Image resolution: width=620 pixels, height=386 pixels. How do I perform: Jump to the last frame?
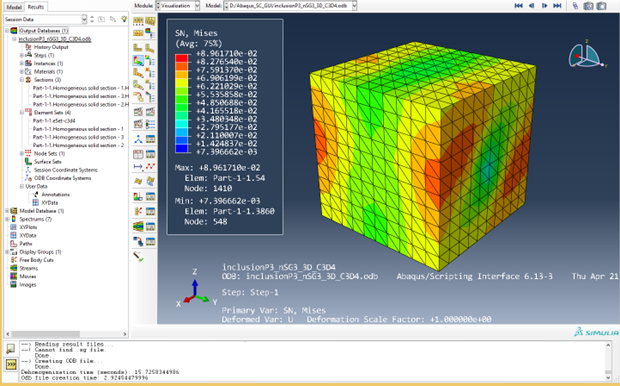point(557,6)
